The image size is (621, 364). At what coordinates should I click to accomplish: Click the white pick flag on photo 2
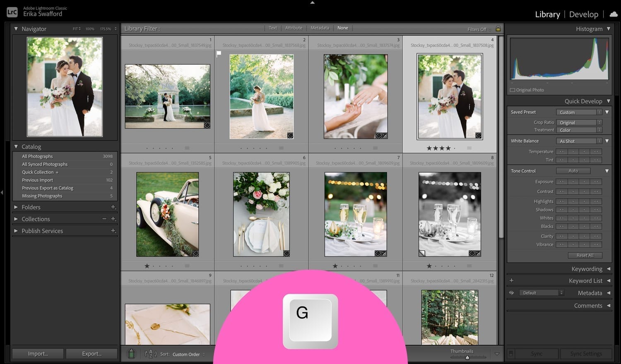click(x=219, y=53)
